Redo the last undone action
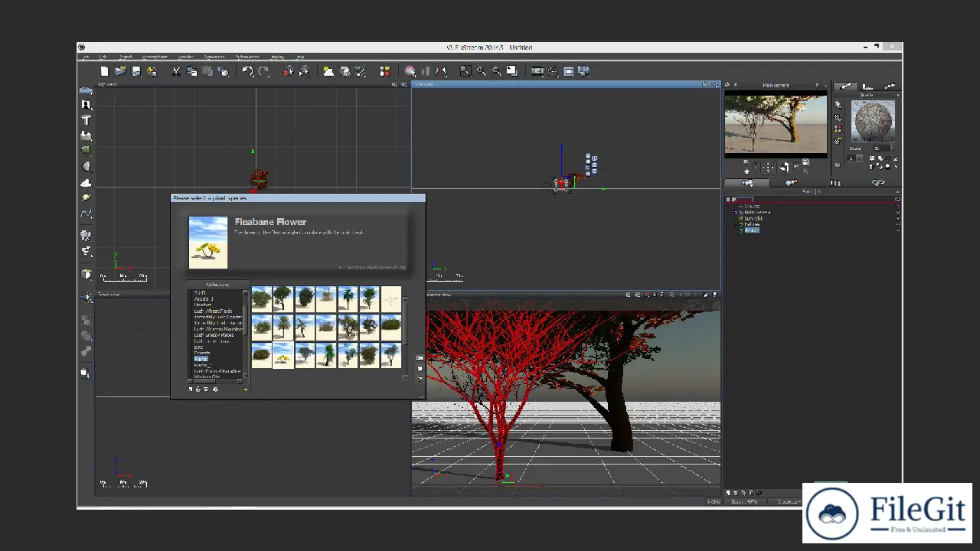 [x=264, y=71]
